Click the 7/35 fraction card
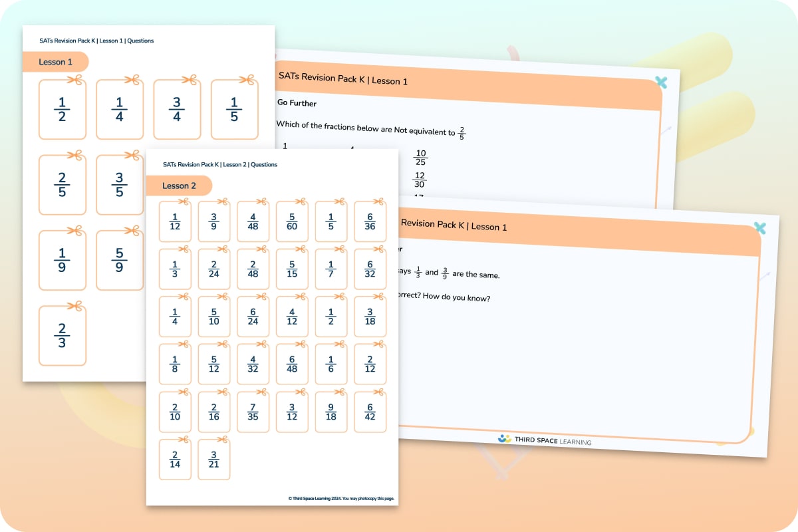This screenshot has width=798, height=532. click(253, 412)
